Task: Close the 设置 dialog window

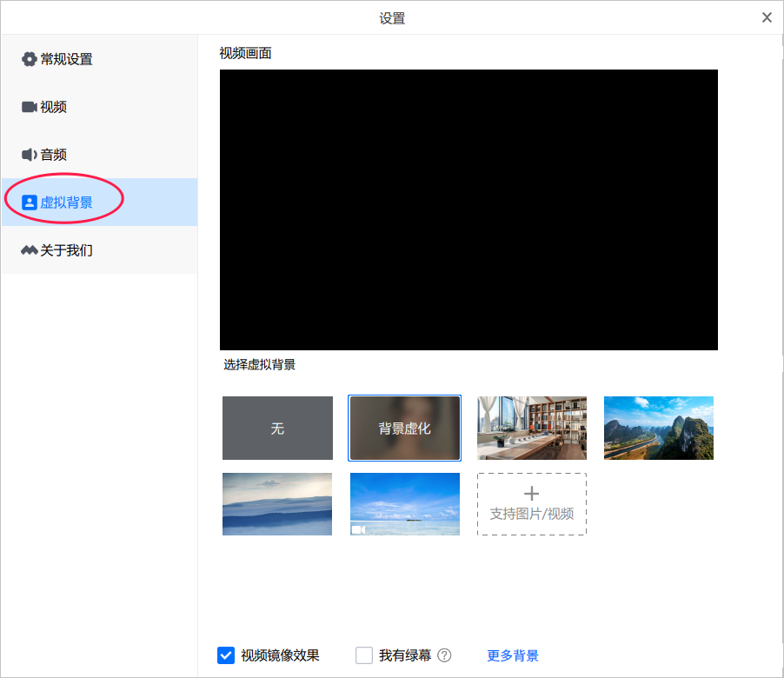Action: coord(767,17)
